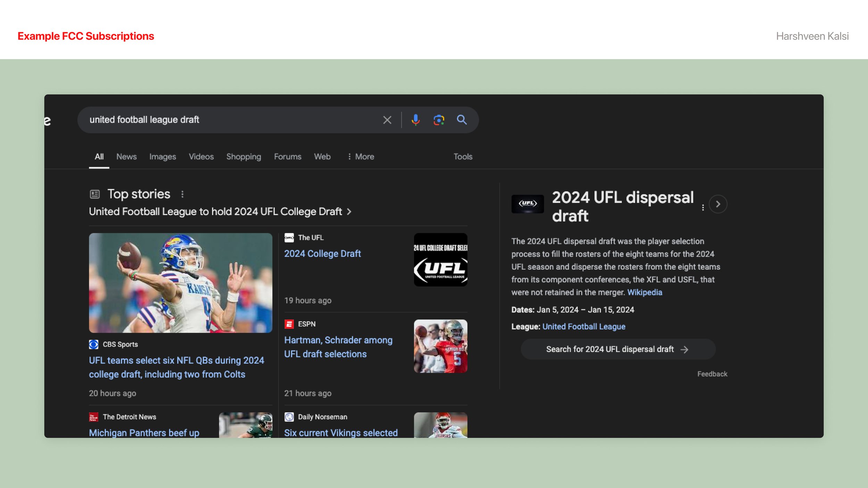
Task: Click the Daily Norseman source name
Action: click(323, 417)
